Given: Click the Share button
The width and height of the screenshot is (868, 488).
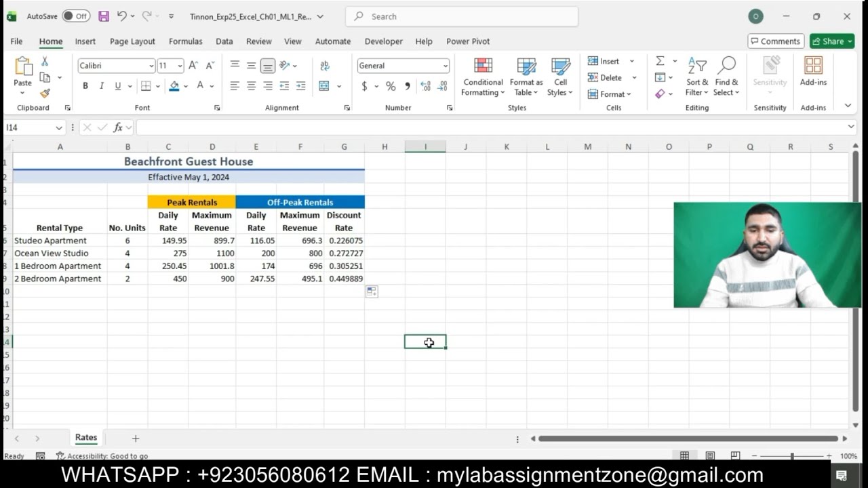Looking at the screenshot, I should tap(832, 41).
